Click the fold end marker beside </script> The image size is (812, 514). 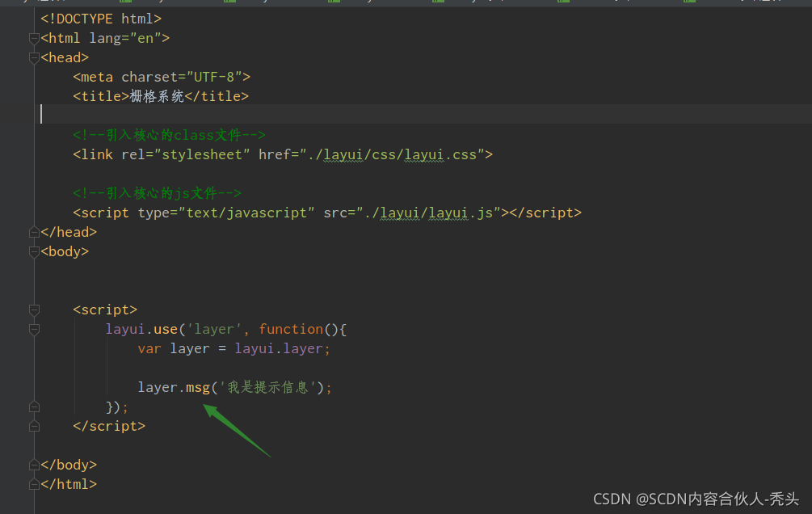click(x=34, y=427)
